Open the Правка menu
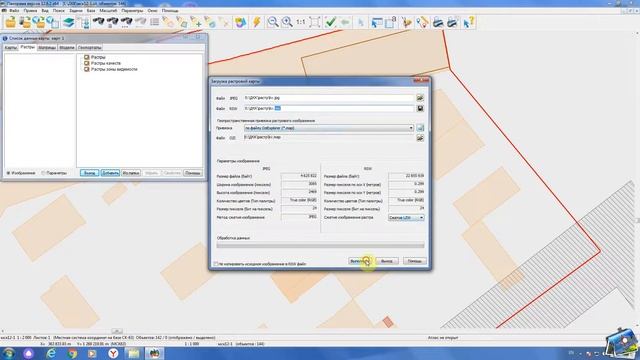Image resolution: width=640 pixels, height=360 pixels. pos(30,11)
